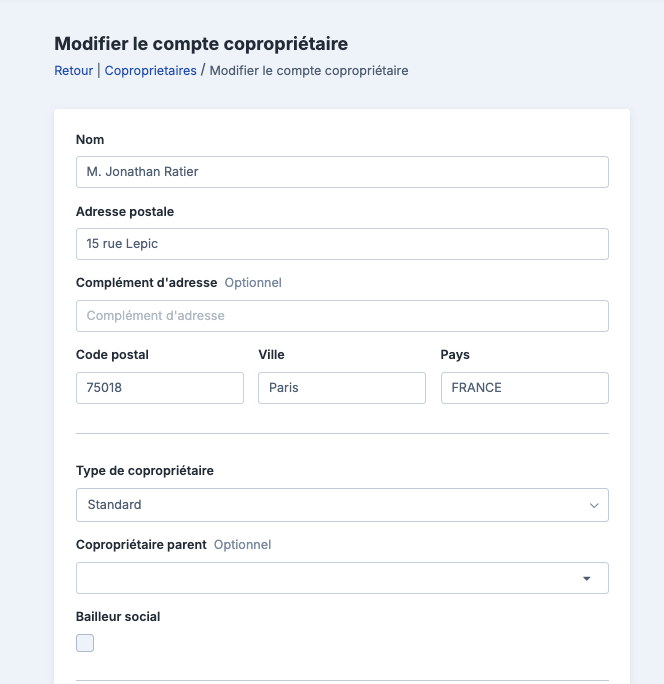664x684 pixels.
Task: Focus the Nom field containing M. Jonathan Ratier
Action: (342, 172)
